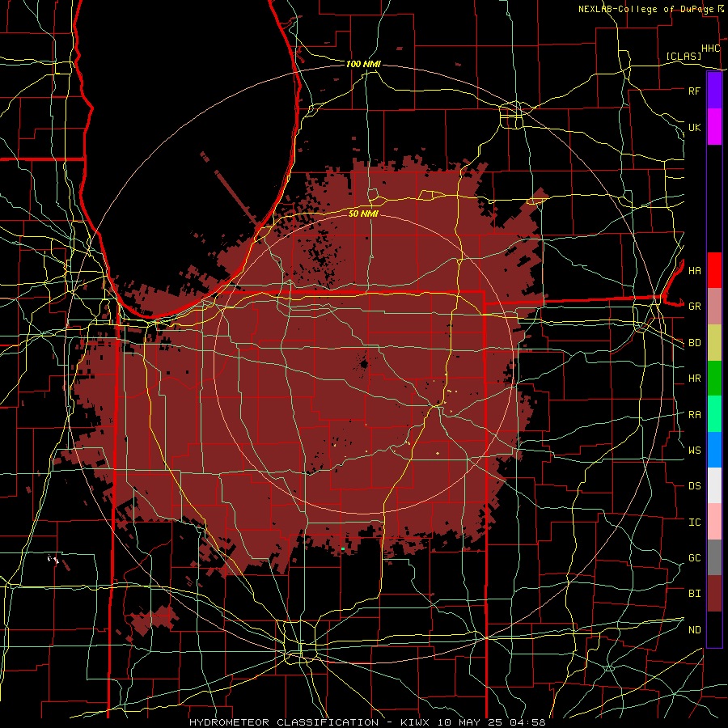Select the GR pink-tan legend color block

point(714,306)
